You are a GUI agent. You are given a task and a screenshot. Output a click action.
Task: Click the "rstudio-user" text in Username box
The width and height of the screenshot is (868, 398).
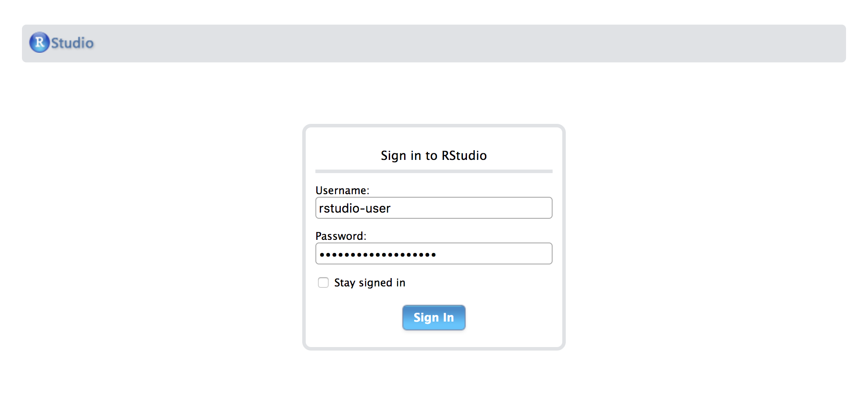[x=354, y=208]
